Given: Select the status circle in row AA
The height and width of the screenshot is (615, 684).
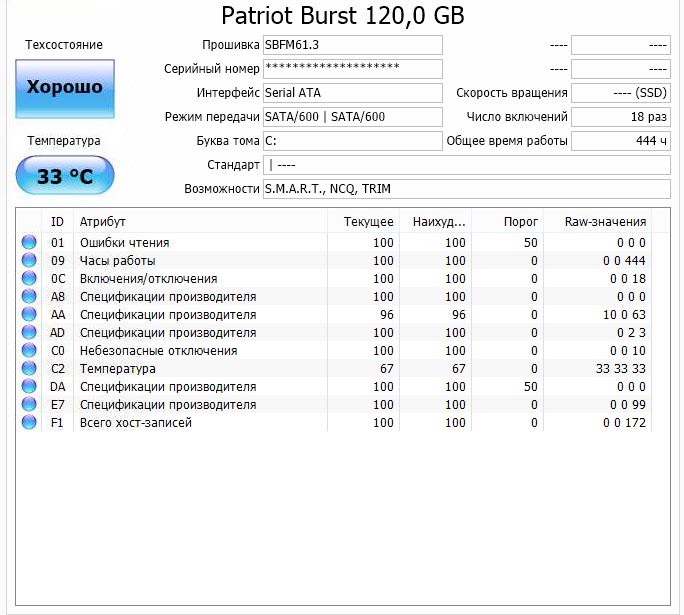Looking at the screenshot, I should [29, 314].
